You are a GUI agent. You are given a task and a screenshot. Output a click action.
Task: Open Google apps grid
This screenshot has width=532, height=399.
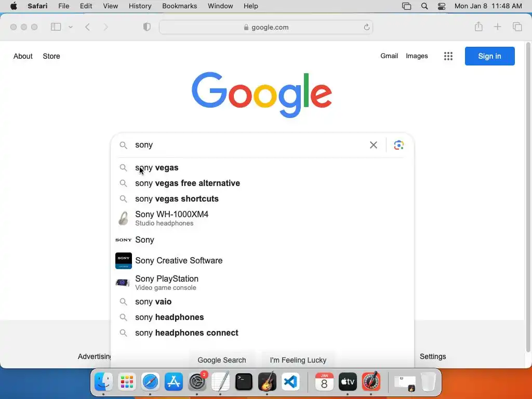click(448, 56)
